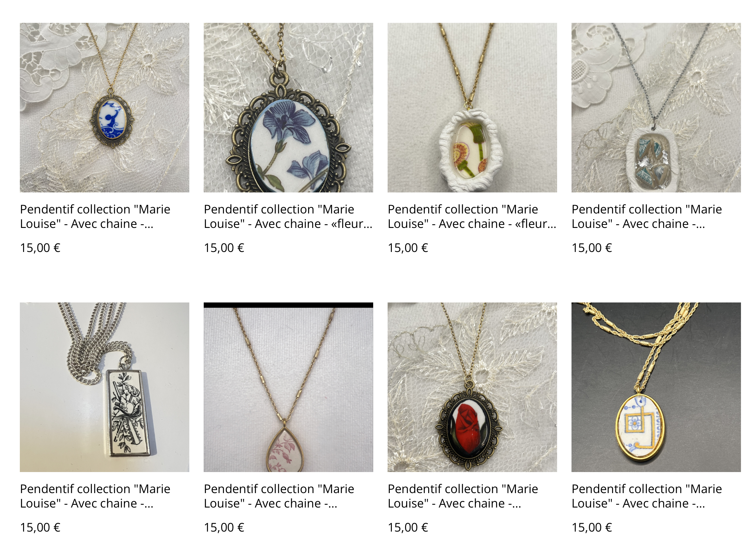Screen dimensions: 756x543
Task: Open the title link under the blue flower pendant
Action: (288, 216)
